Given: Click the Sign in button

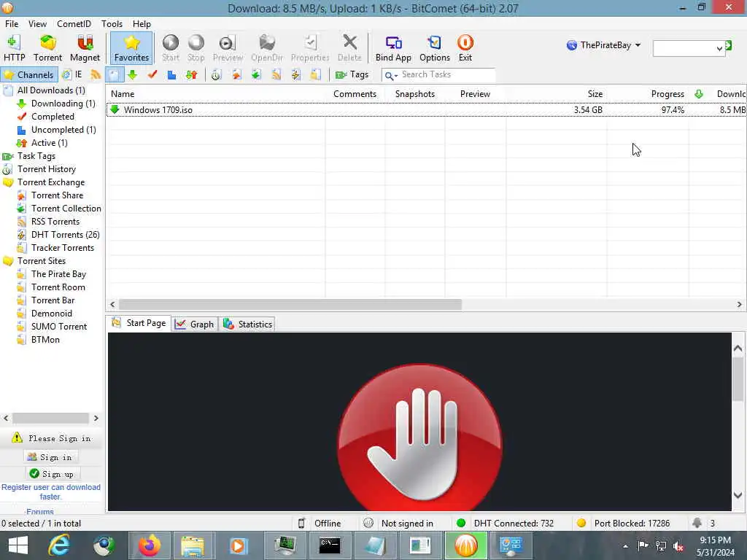Looking at the screenshot, I should [50, 457].
